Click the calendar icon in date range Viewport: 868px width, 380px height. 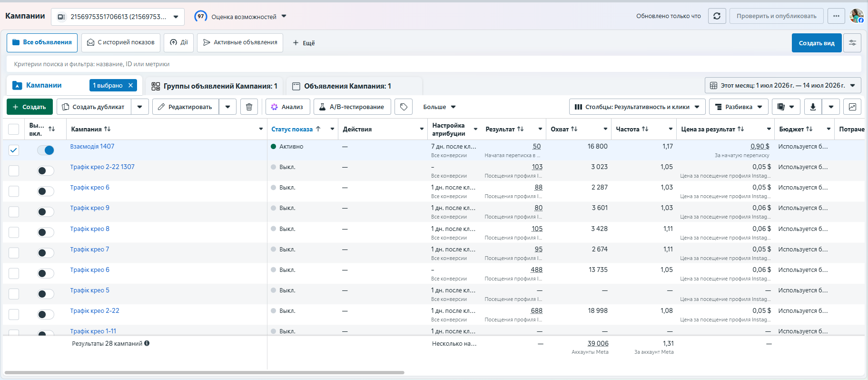[x=713, y=86]
